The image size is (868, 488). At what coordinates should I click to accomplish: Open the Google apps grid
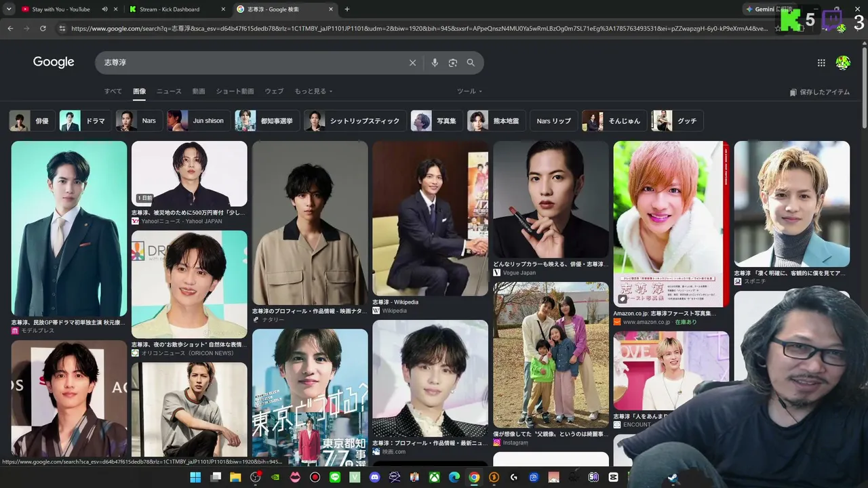tap(821, 63)
